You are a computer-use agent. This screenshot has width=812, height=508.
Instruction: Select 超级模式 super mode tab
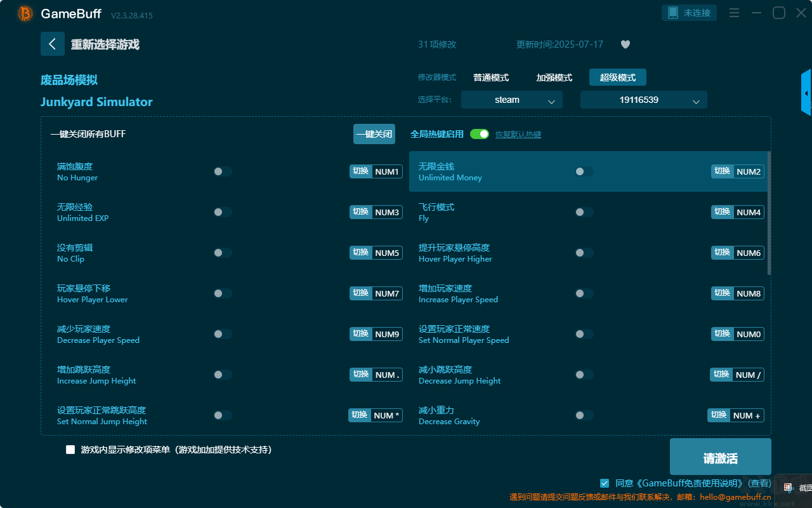point(618,77)
